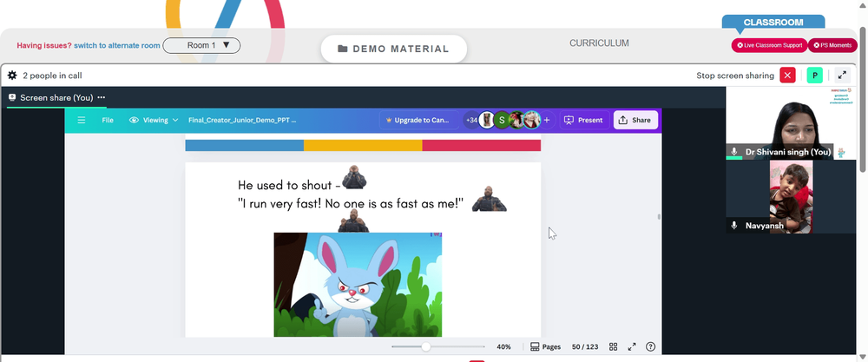Click the "2 people in call" label
The height and width of the screenshot is (362, 868).
point(53,76)
